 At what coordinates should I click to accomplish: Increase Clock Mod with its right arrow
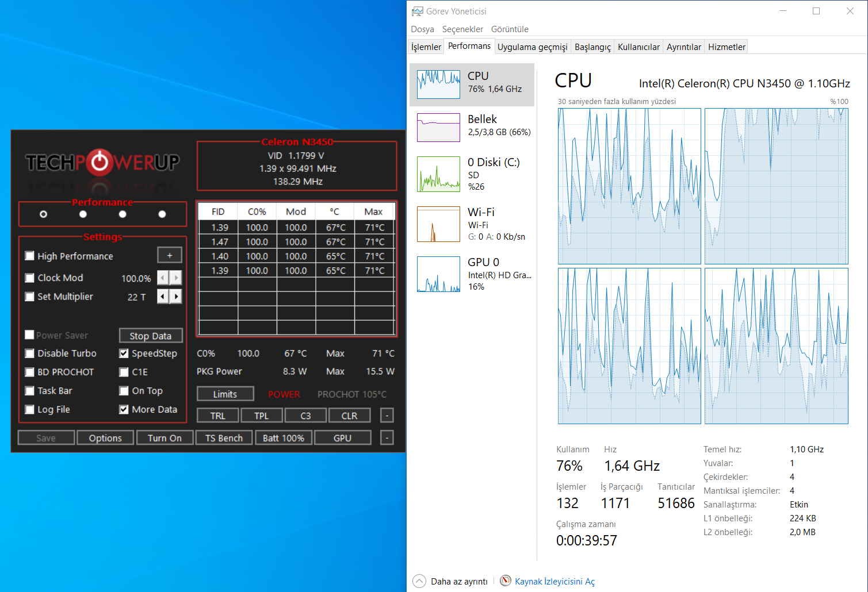click(176, 278)
